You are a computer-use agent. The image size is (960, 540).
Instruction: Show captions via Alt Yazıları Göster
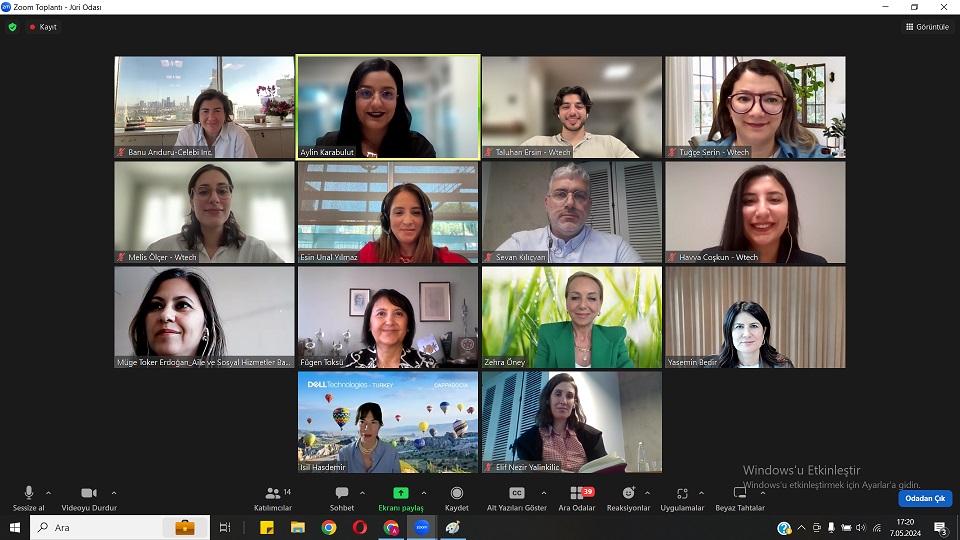[517, 498]
